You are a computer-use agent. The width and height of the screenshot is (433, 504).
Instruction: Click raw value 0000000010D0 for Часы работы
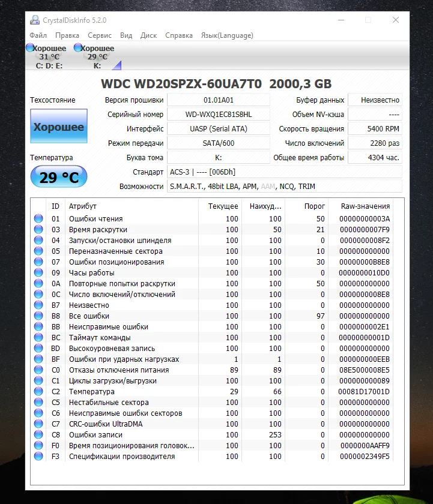tap(364, 273)
